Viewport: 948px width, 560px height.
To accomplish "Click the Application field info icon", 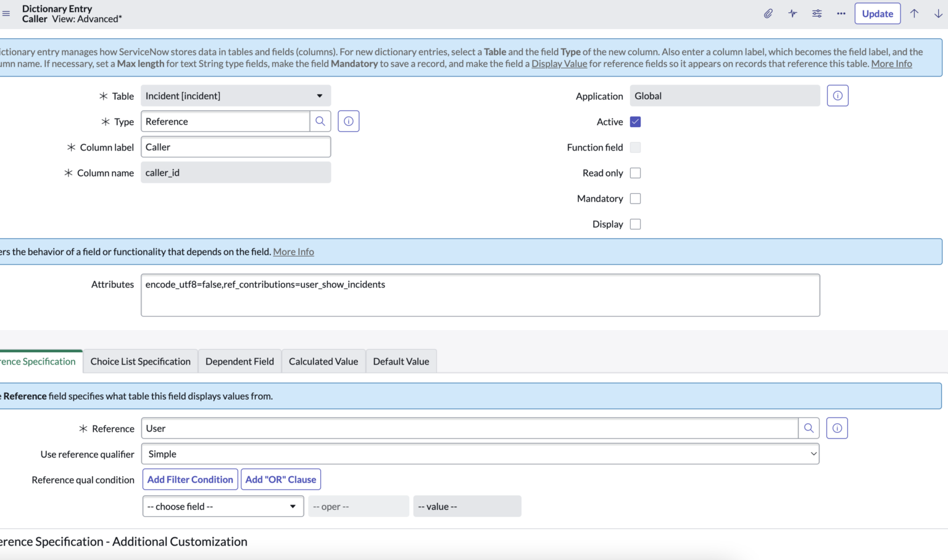I will coord(838,96).
